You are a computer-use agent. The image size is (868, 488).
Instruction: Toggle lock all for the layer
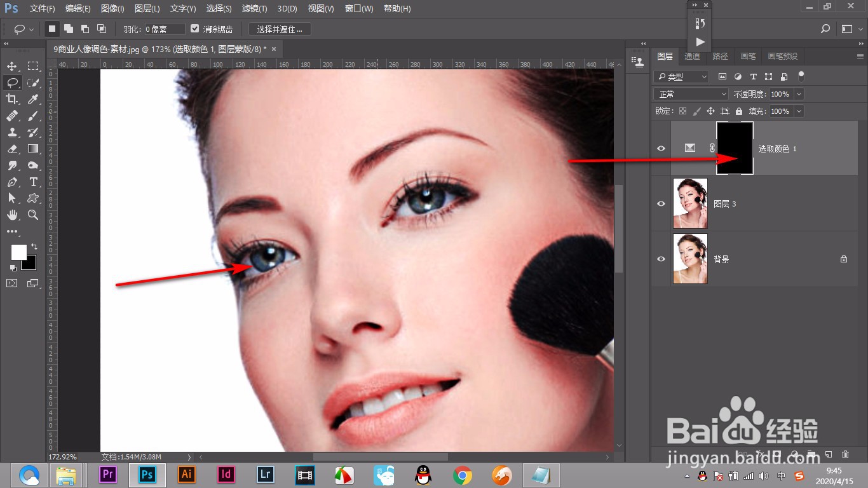(x=738, y=111)
